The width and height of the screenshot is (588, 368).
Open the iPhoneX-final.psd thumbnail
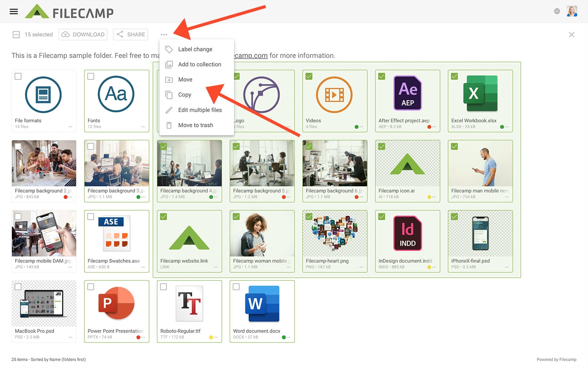point(480,233)
